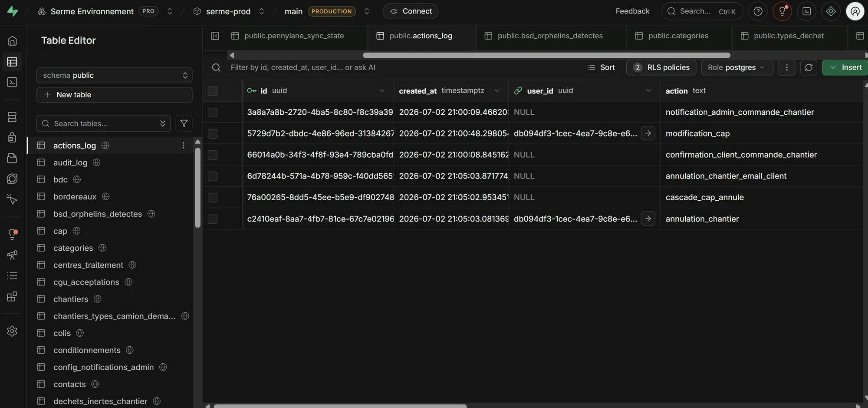
Task: Open the top bar advisor lightbulb icon
Action: tap(782, 11)
